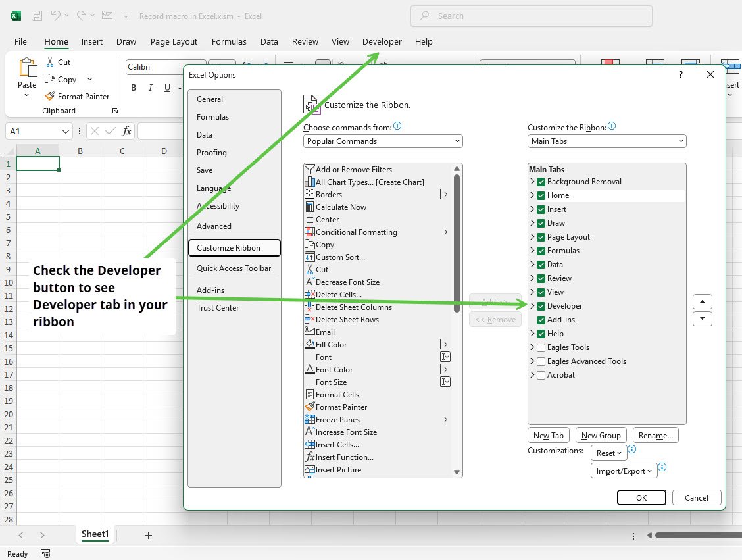The image size is (742, 560).
Task: Uncheck the Add-ins tab checkbox
Action: coord(541,320)
